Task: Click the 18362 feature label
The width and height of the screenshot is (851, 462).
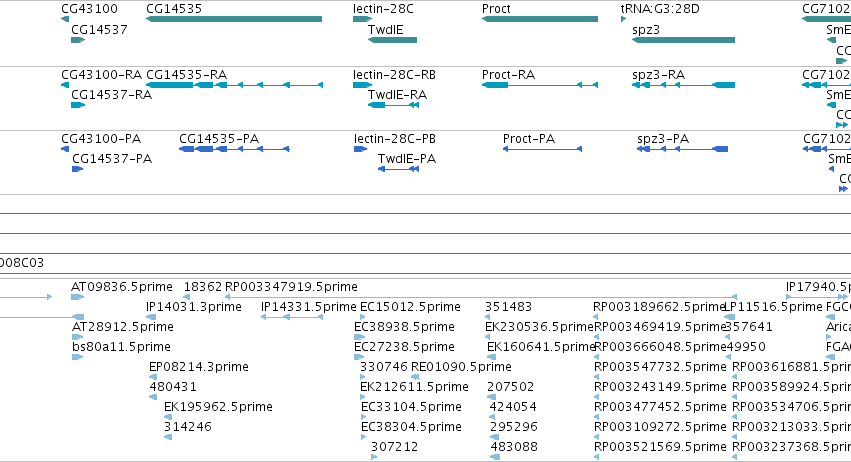Action: pyautogui.click(x=203, y=287)
